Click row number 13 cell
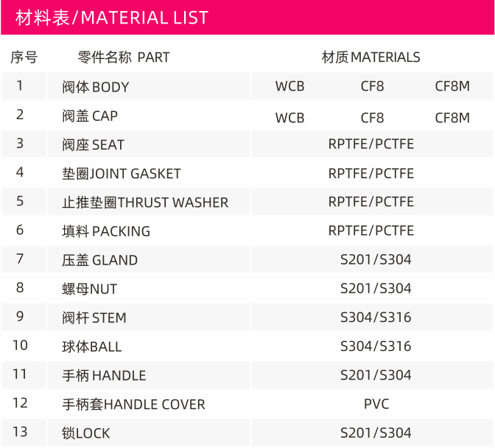495x448 pixels. (x=24, y=433)
